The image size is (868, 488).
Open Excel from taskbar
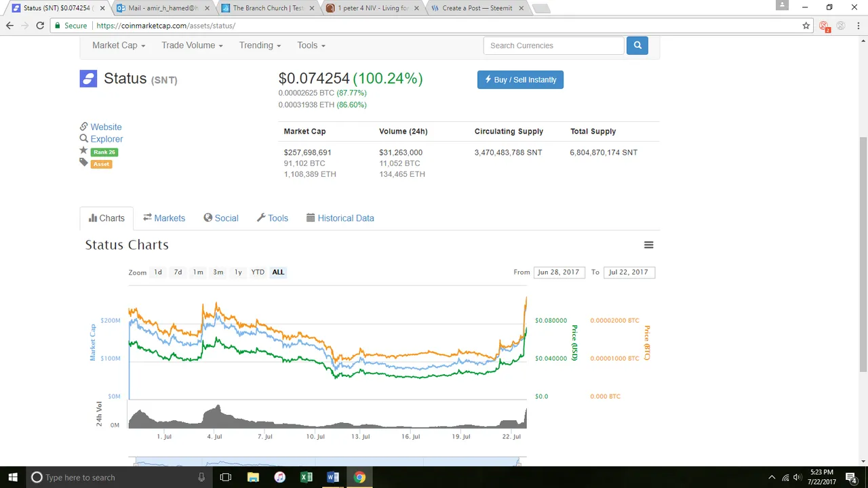coord(306,477)
